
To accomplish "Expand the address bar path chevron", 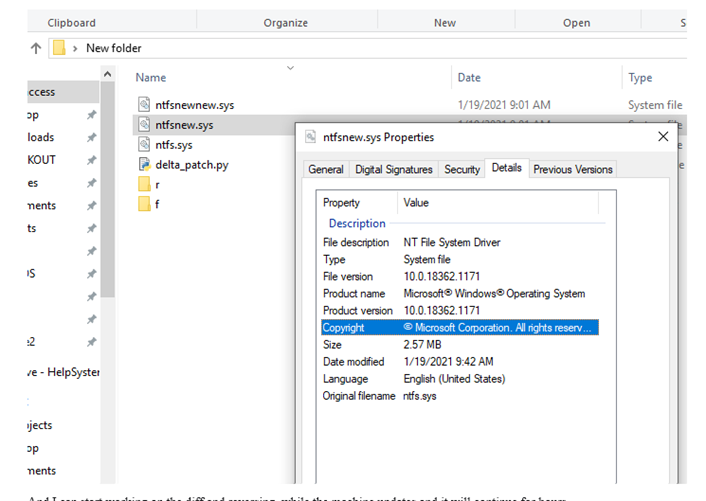I will pos(75,48).
